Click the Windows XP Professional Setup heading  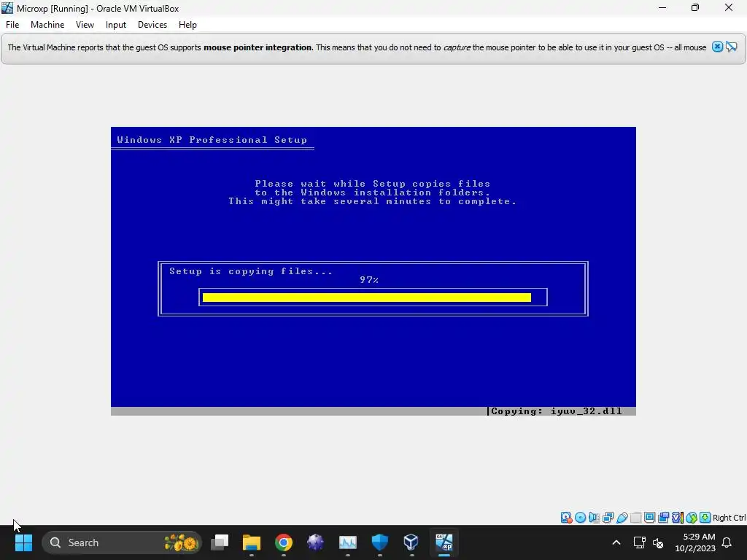212,140
